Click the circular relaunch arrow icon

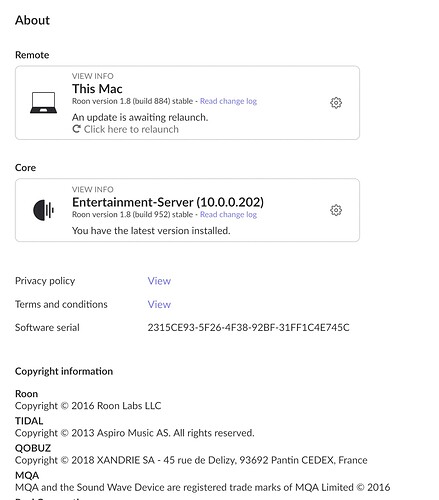click(x=76, y=129)
